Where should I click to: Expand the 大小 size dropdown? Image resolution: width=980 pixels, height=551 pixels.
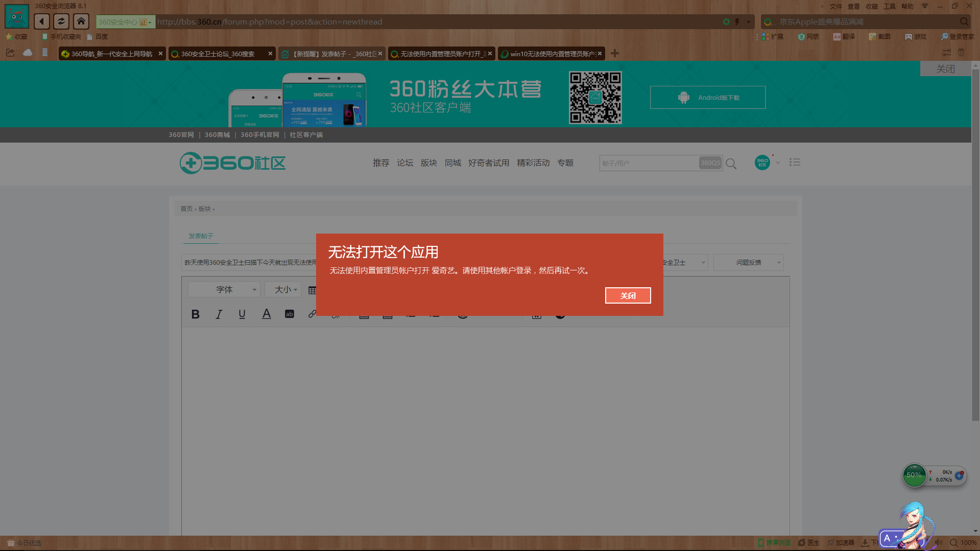coord(283,289)
